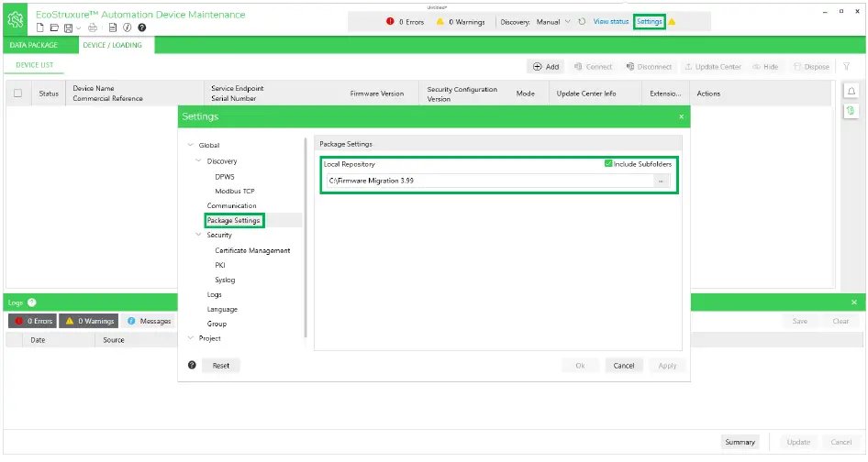This screenshot has width=868, height=462.
Task: Click the filter funnel icon in device list
Action: click(x=847, y=67)
